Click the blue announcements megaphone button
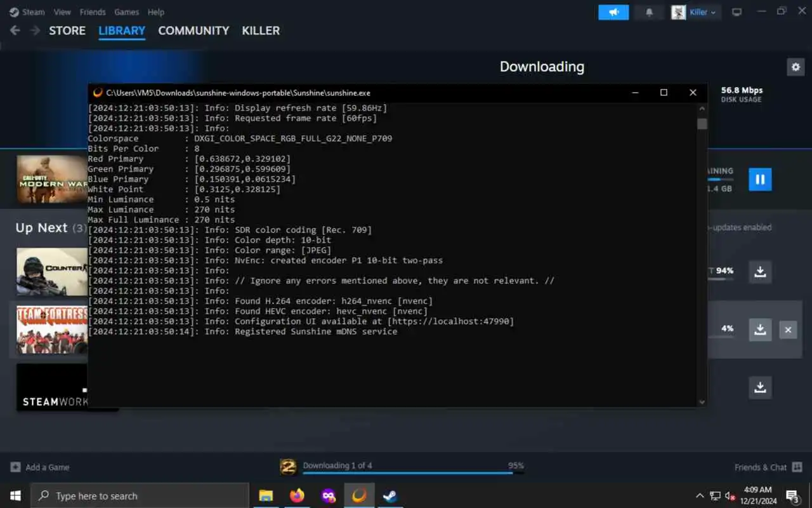Image resolution: width=812 pixels, height=508 pixels. click(x=613, y=12)
